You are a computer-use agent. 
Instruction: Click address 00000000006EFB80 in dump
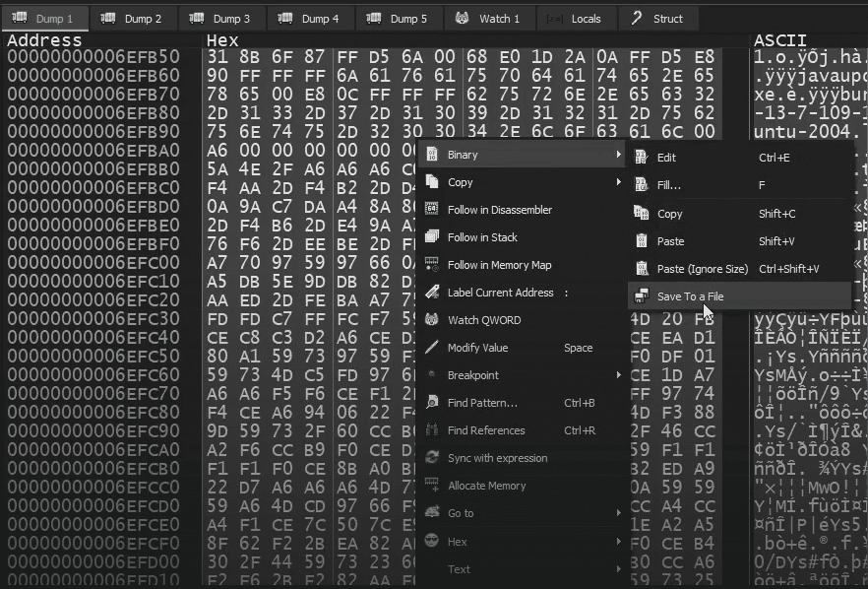[93, 113]
